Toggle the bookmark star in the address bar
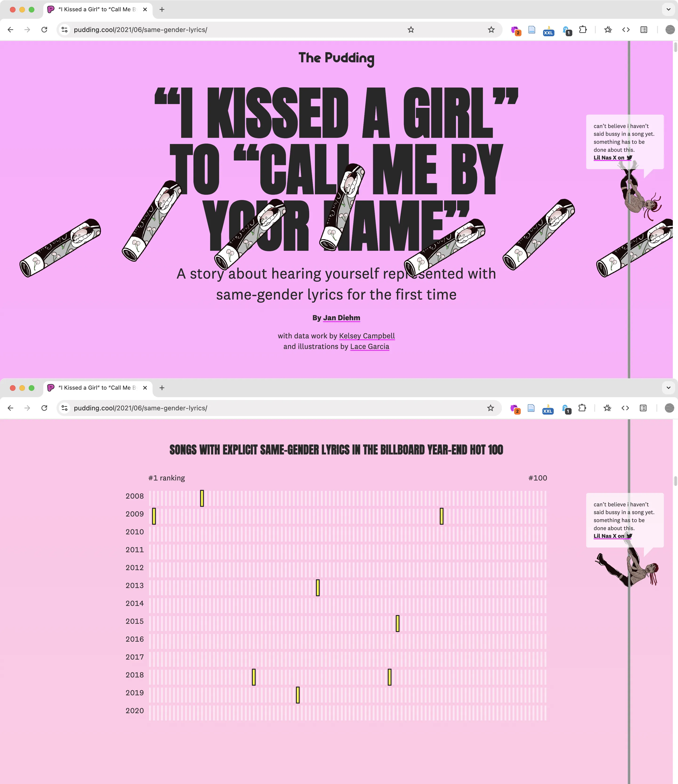 tap(491, 29)
